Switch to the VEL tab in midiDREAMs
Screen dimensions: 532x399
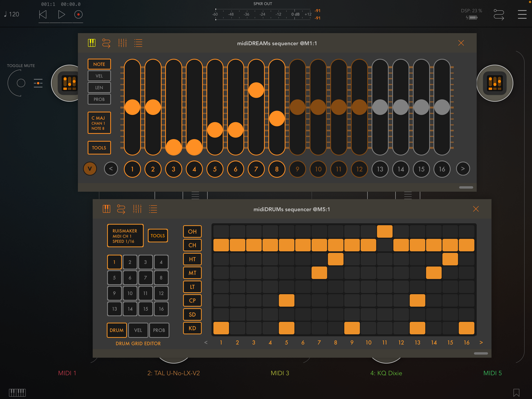pyautogui.click(x=99, y=76)
